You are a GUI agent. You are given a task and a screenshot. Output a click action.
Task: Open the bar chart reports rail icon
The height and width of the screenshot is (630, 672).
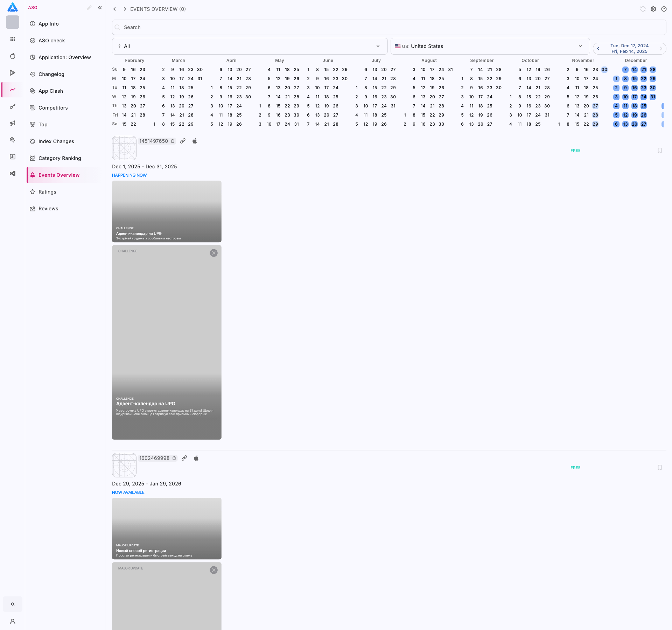pyautogui.click(x=13, y=157)
